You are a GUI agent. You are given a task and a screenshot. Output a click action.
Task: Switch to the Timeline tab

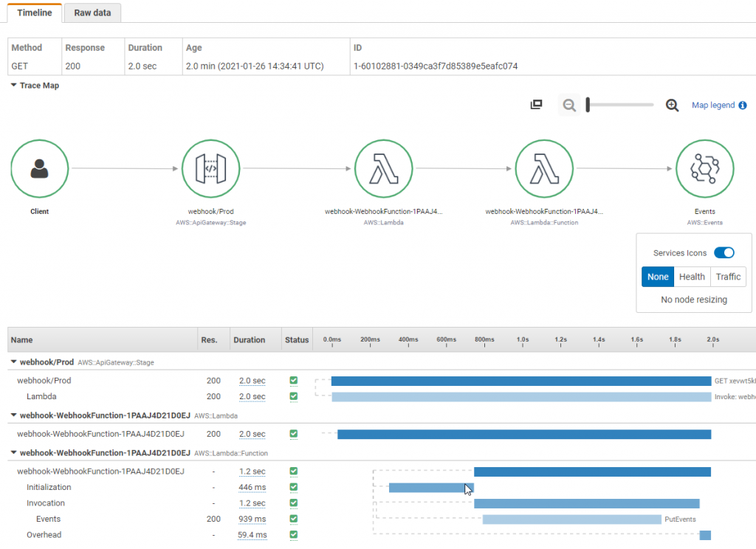(x=32, y=13)
